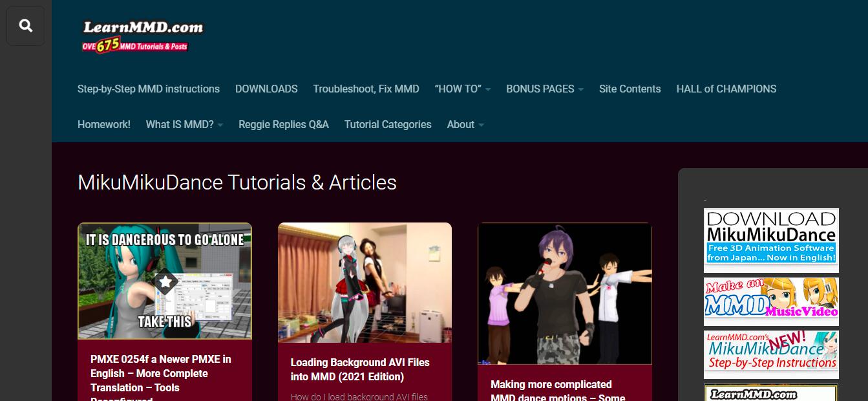Click the LearnMMD.com logo
The image size is (868, 401).
tap(142, 36)
